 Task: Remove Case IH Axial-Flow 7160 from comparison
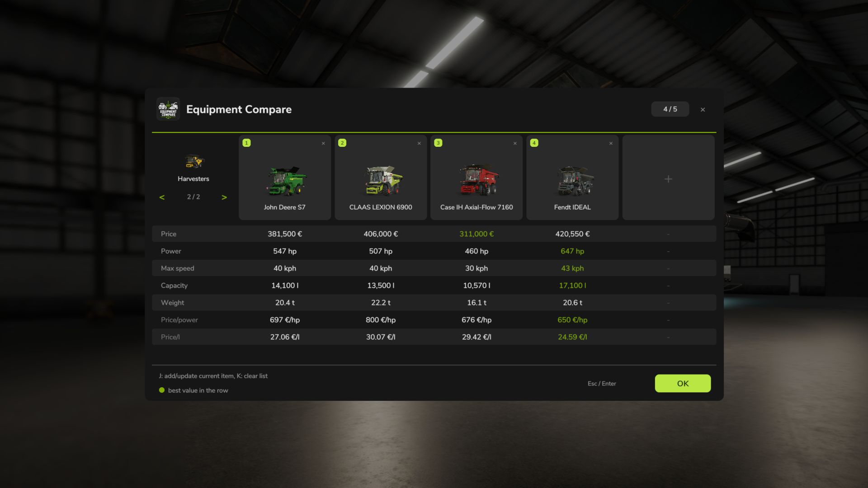coord(515,143)
